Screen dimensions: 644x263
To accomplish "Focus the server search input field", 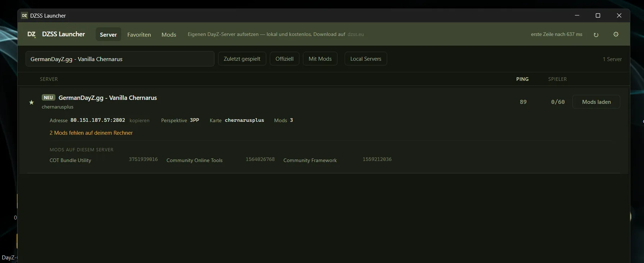I will [x=120, y=59].
